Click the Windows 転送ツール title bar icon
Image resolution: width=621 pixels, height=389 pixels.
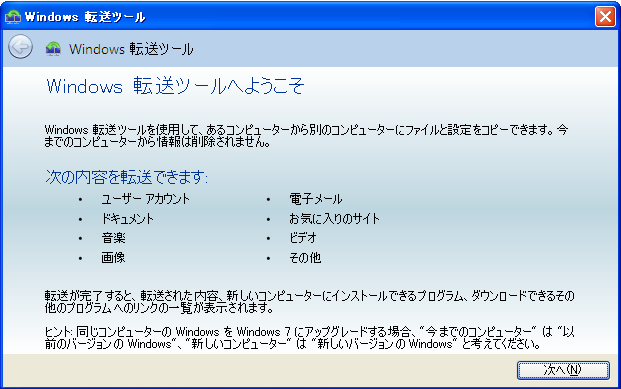[x=13, y=17]
